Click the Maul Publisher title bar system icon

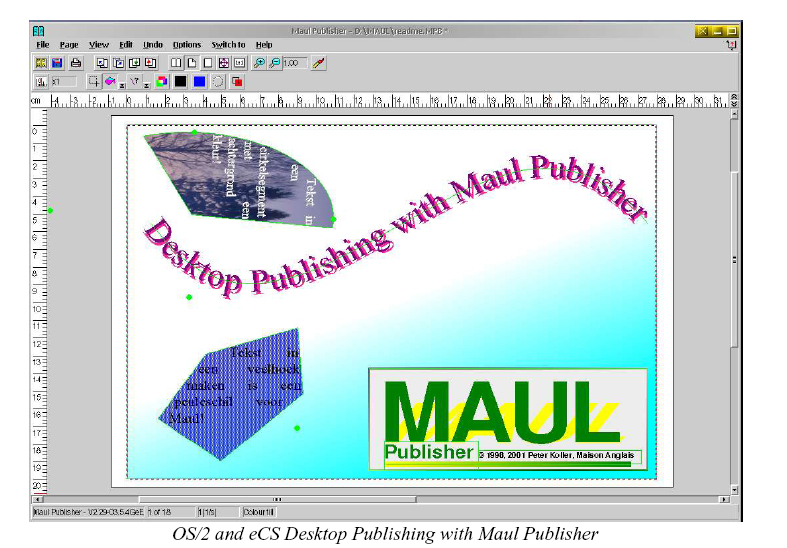39,31
